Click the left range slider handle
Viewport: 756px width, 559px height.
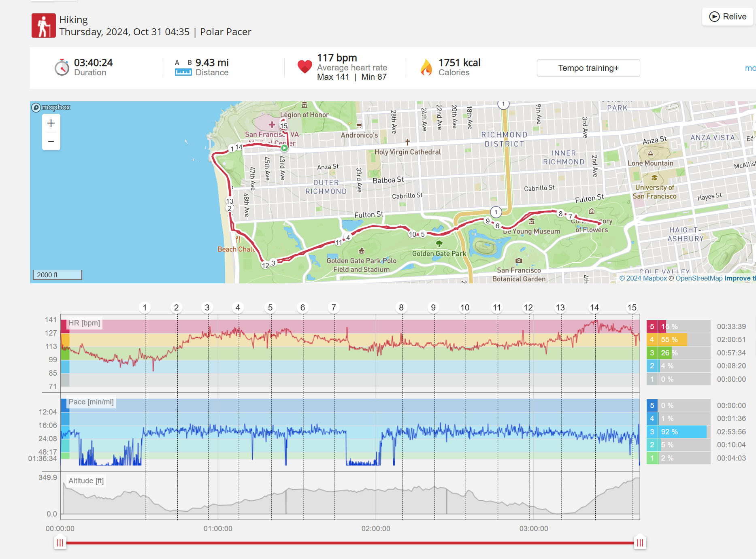pyautogui.click(x=60, y=543)
